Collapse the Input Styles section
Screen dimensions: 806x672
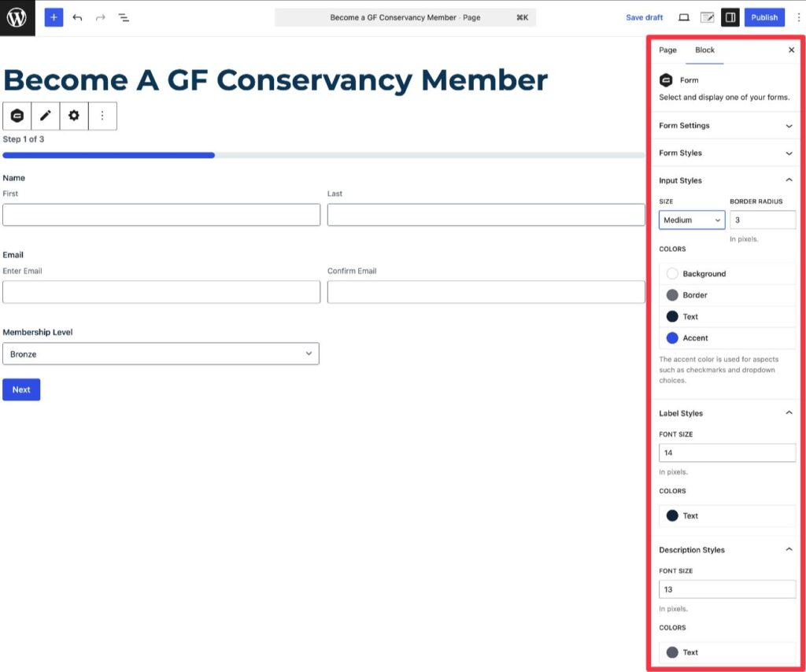[x=726, y=180]
